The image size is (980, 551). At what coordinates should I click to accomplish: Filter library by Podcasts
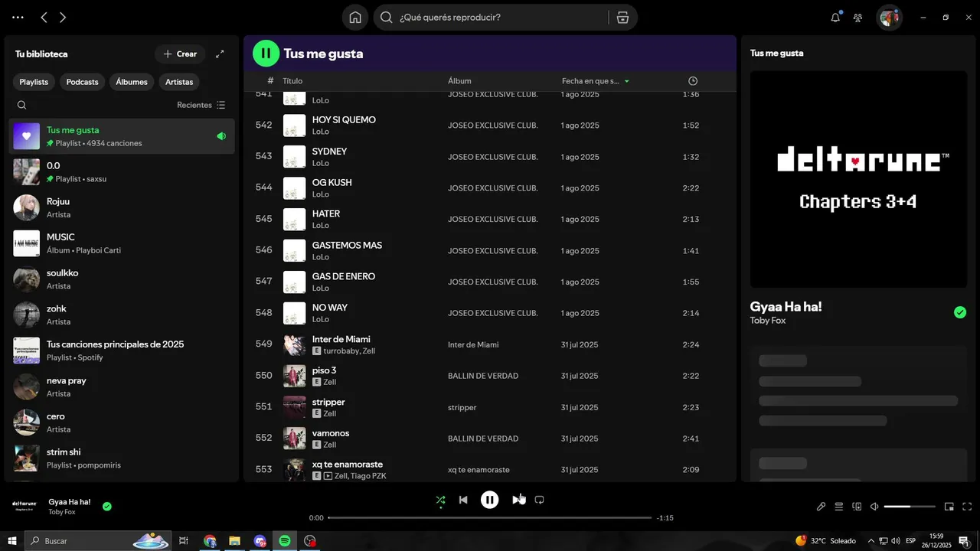click(82, 82)
